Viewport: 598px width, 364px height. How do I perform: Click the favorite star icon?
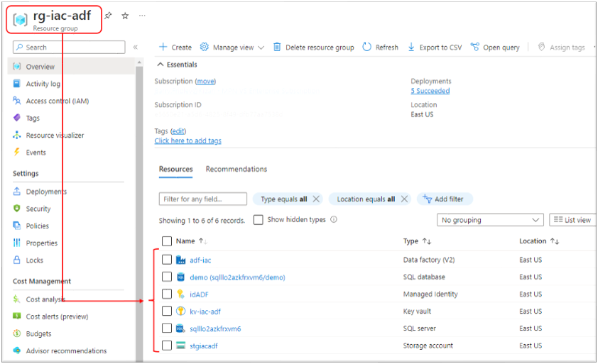pos(125,16)
